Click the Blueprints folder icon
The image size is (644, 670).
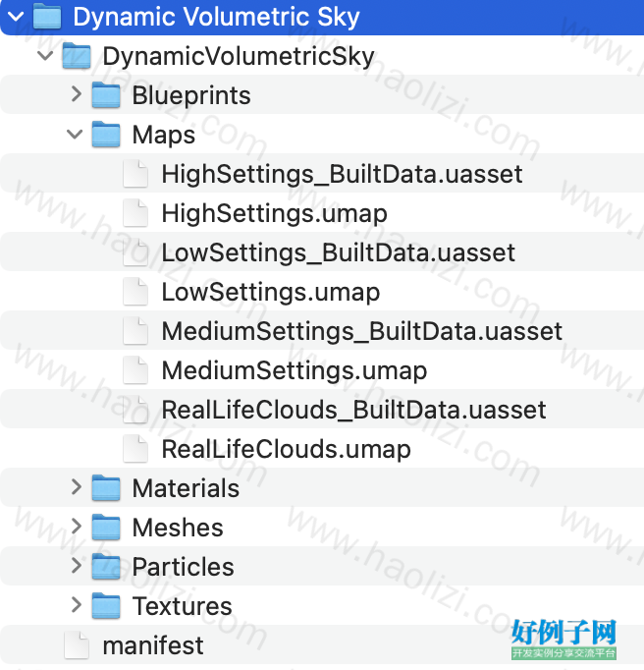[106, 95]
